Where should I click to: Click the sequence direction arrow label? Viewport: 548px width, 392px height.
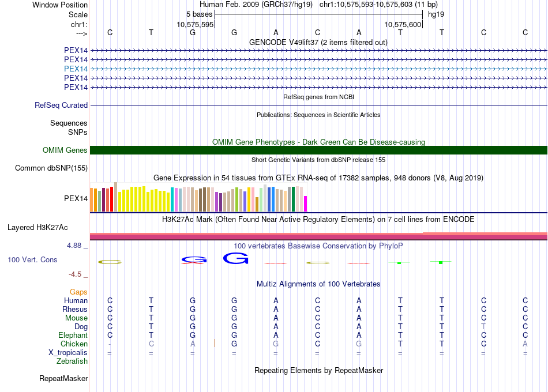[x=82, y=33]
